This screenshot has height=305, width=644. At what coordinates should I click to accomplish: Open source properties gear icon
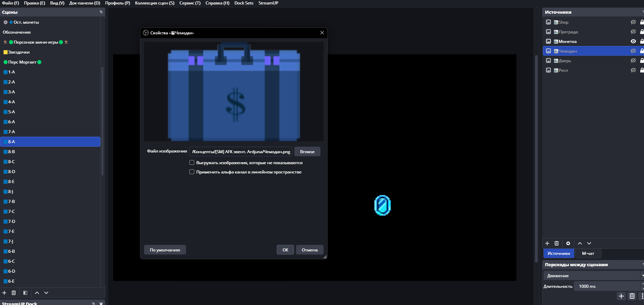coord(568,243)
